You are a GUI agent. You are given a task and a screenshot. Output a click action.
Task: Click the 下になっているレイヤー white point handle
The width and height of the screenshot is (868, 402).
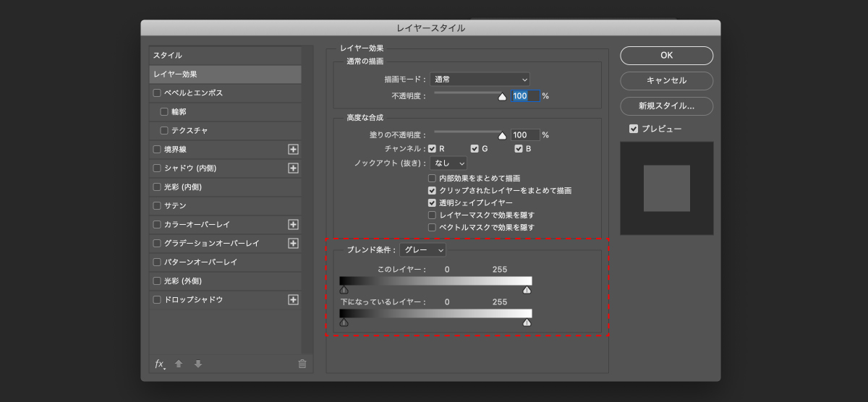point(527,322)
